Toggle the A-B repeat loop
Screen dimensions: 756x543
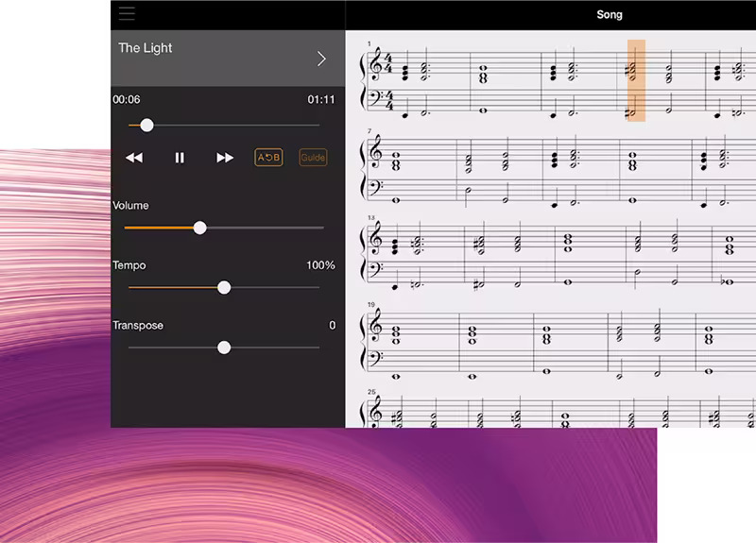point(268,158)
